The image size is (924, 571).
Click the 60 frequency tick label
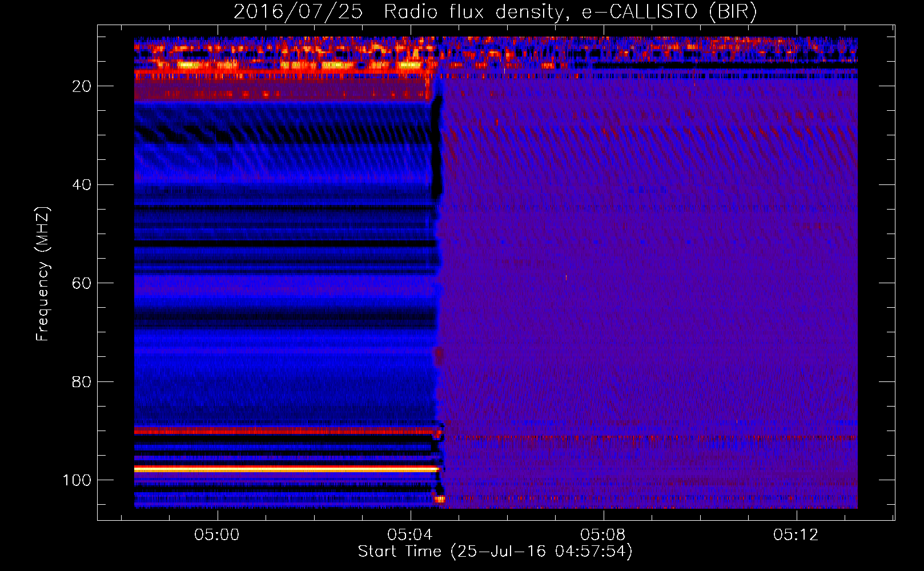click(82, 284)
